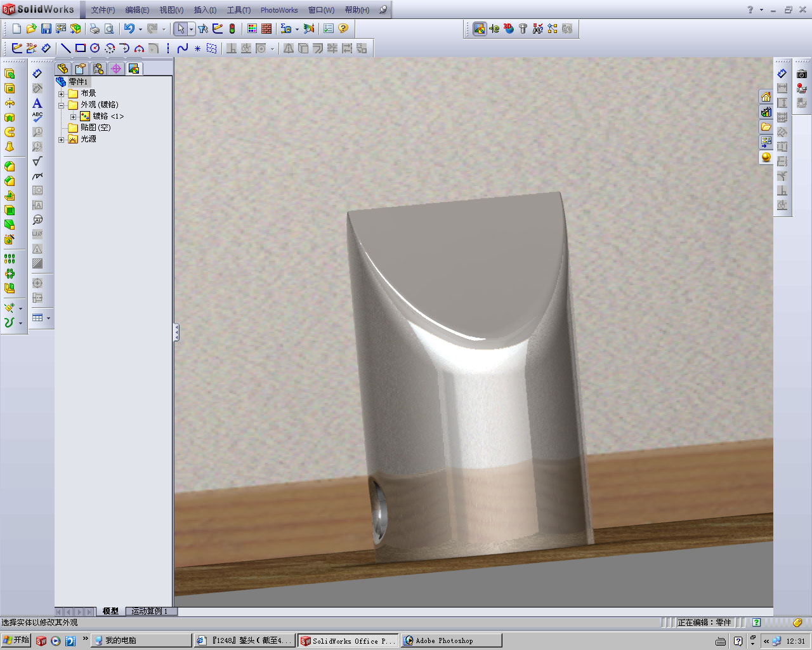
Task: Select the Note annotation tool (letter A)
Action: point(37,103)
